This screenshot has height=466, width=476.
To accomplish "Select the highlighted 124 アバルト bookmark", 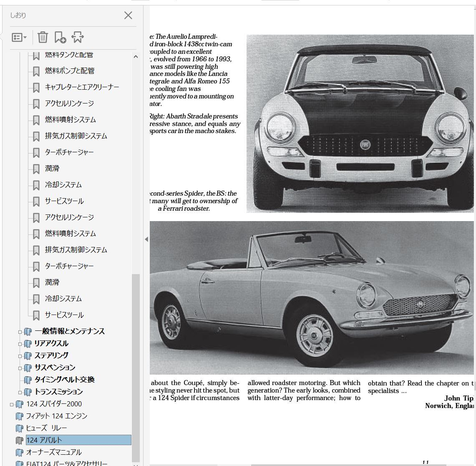I will pos(78,440).
